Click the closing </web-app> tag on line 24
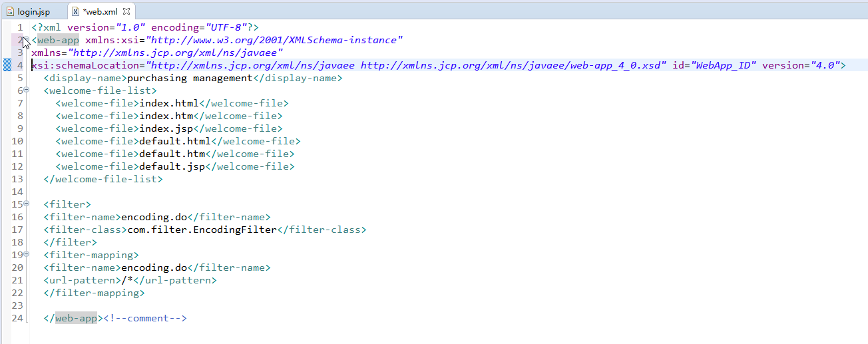868x344 pixels. pos(73,318)
